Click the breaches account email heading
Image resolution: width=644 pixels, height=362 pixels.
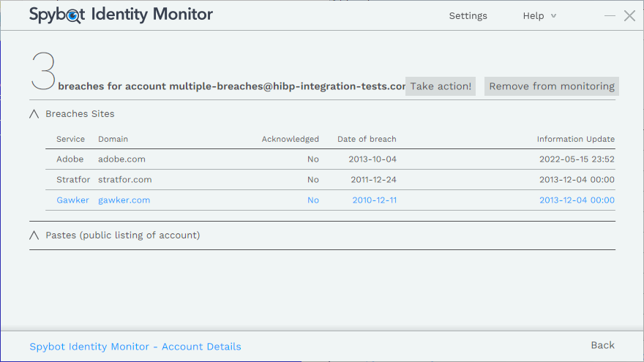pyautogui.click(x=232, y=86)
